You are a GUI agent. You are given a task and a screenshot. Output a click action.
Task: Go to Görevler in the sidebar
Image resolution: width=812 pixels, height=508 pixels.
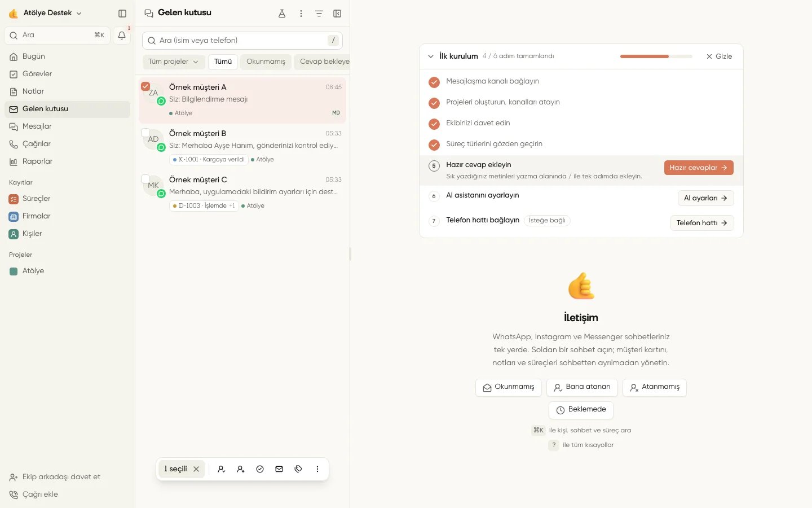click(67, 74)
